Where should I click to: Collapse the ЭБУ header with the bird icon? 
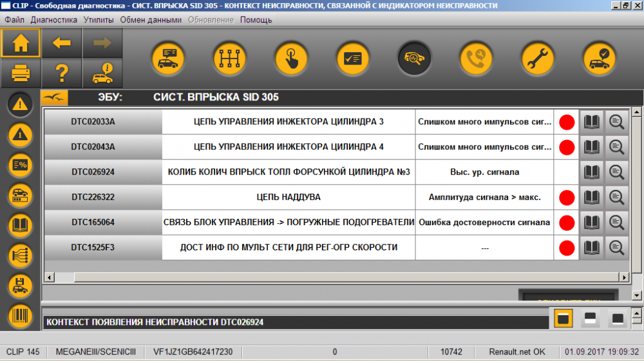[54, 98]
